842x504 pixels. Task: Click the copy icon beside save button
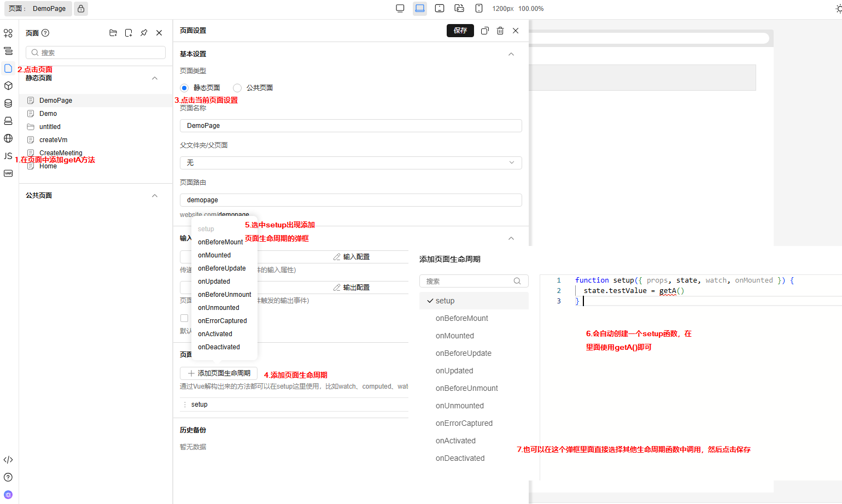click(484, 31)
